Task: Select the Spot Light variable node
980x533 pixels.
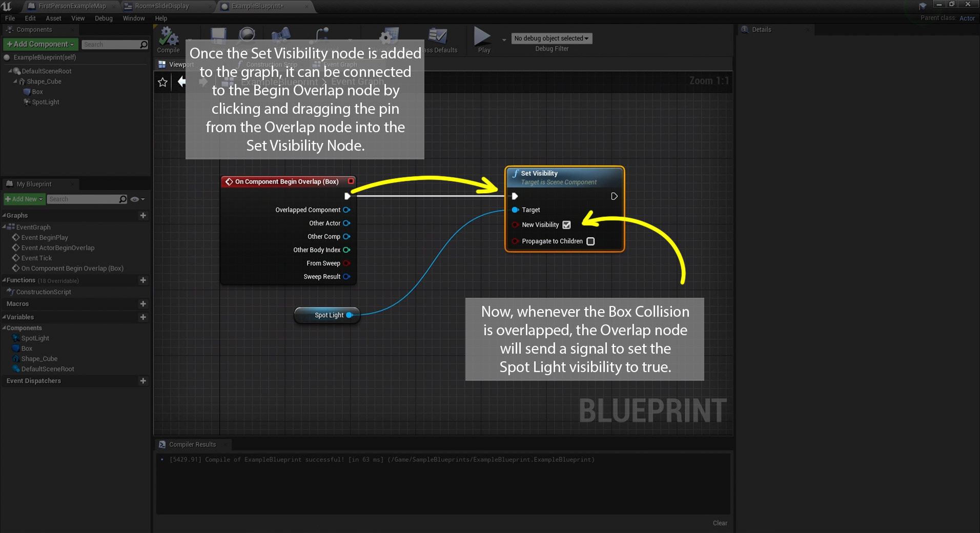Action: [327, 315]
